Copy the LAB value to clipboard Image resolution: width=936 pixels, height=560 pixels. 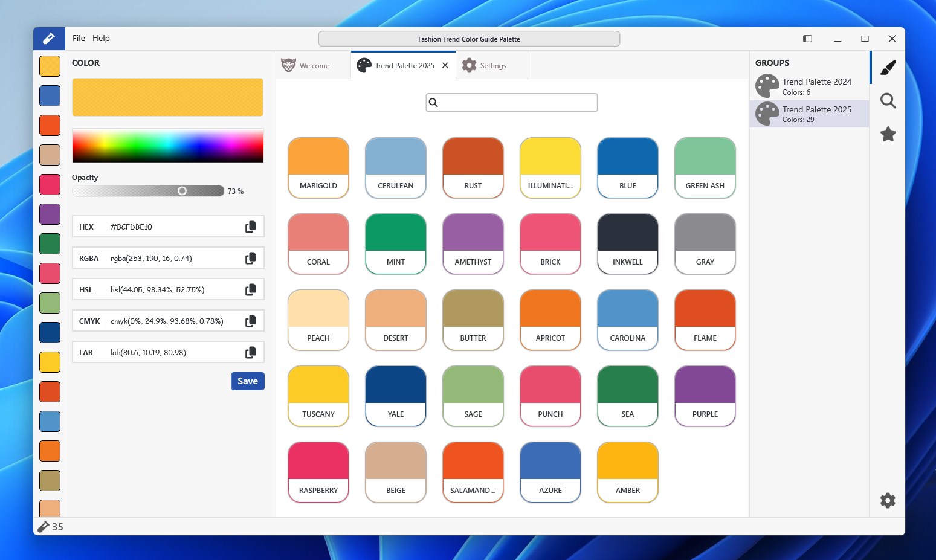coord(251,352)
